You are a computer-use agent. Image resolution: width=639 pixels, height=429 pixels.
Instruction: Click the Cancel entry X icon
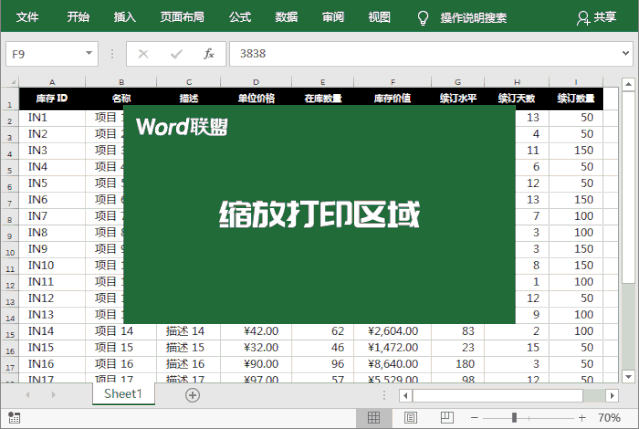pyautogui.click(x=143, y=54)
